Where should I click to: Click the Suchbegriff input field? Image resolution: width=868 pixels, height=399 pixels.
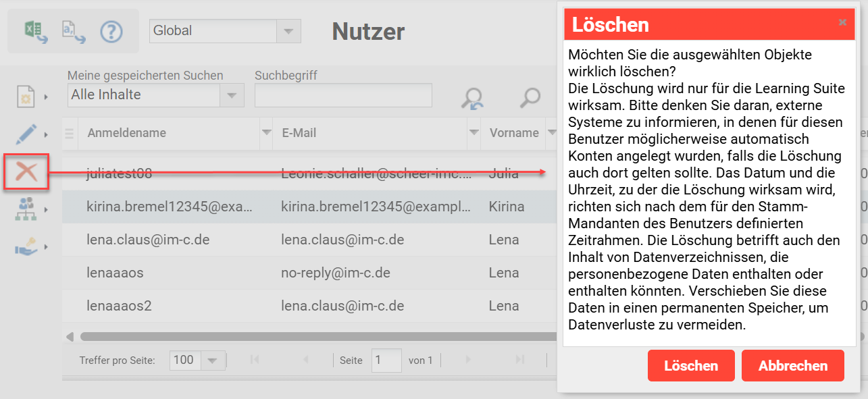343,95
